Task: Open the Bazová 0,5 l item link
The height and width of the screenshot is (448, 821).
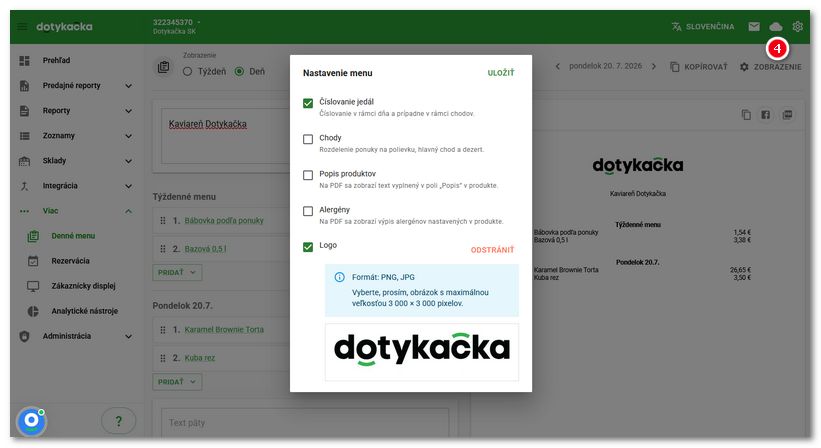Action: 205,249
